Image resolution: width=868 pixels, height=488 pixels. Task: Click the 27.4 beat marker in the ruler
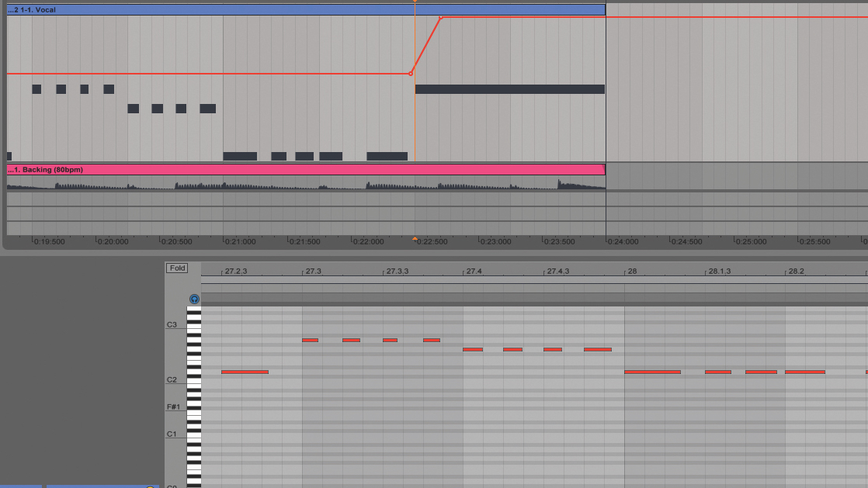pos(474,271)
